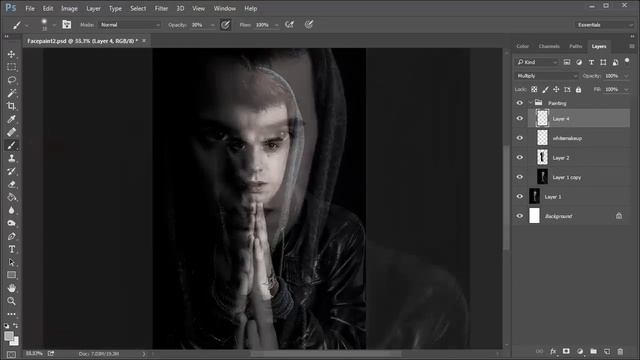Delete layer with the trash icon

tap(620, 351)
